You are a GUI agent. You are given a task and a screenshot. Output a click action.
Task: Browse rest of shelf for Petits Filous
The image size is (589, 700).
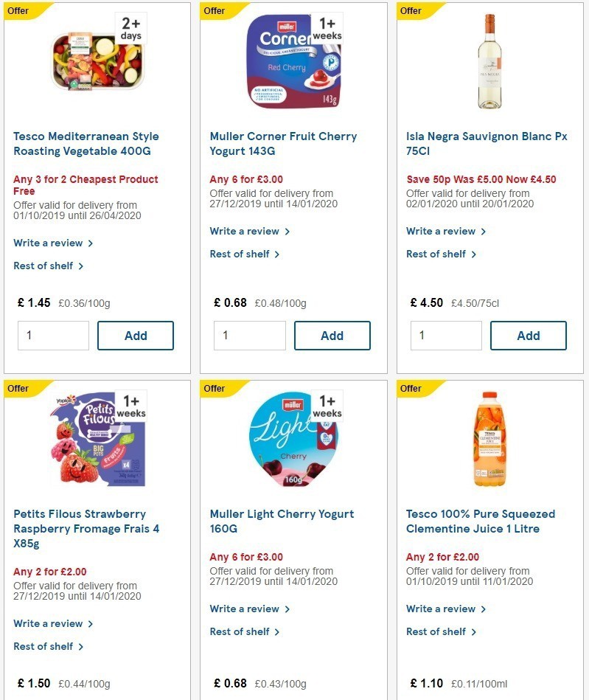[x=44, y=646]
